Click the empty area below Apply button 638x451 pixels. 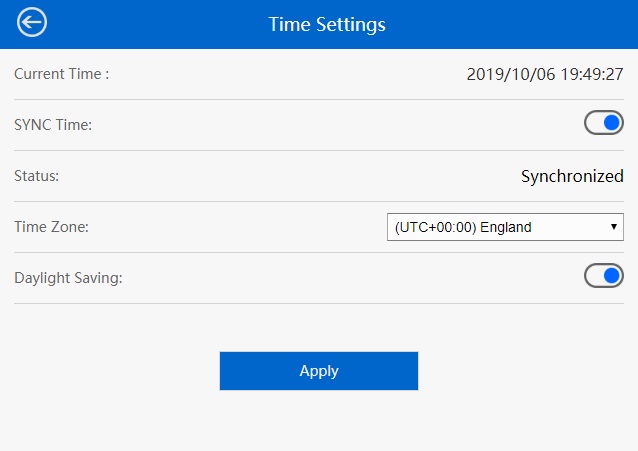tap(319, 421)
